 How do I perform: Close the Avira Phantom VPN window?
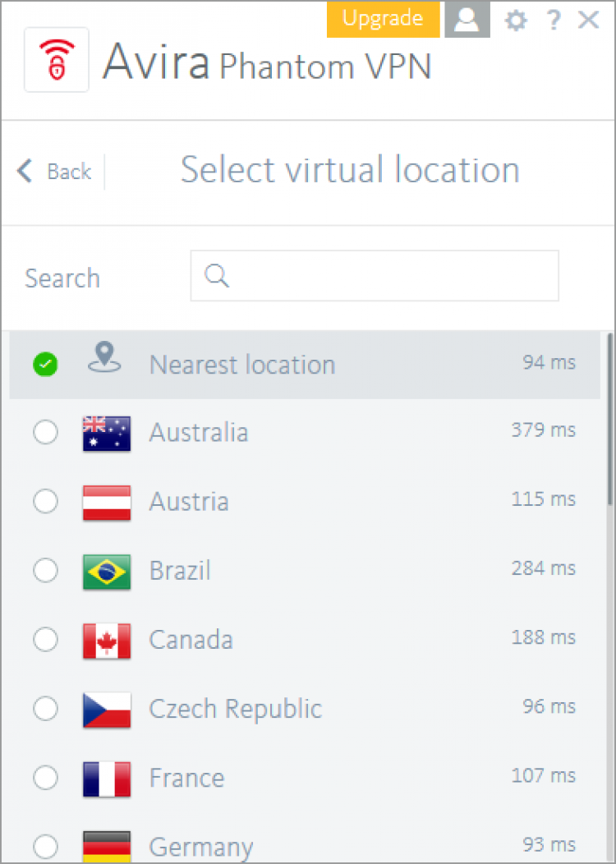[589, 21]
